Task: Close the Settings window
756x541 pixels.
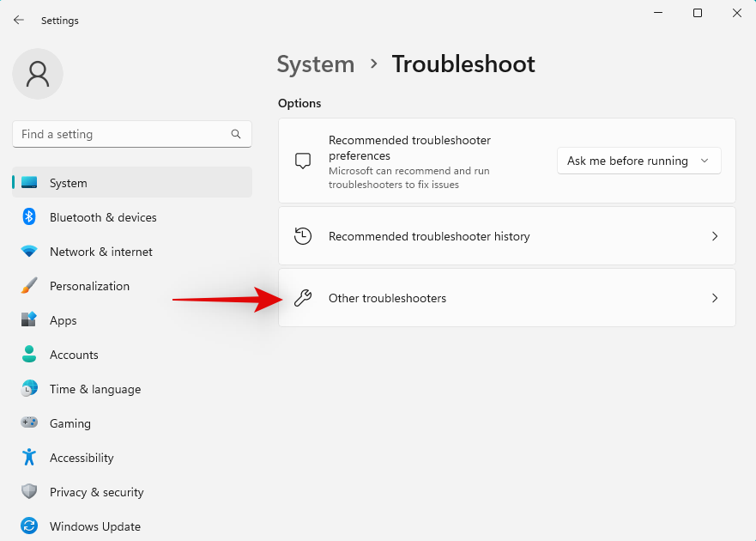Action: (737, 13)
